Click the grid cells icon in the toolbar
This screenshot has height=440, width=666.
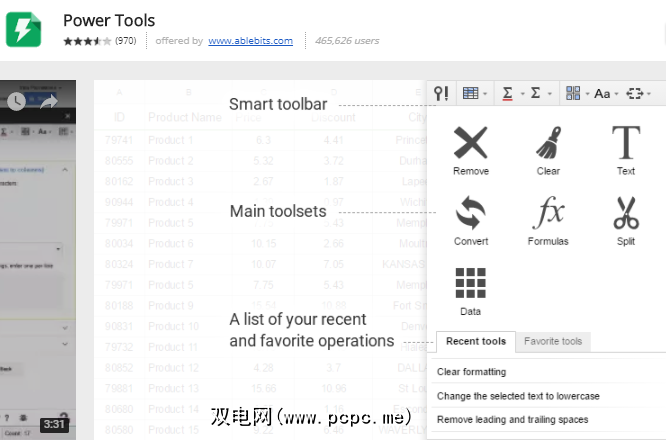pos(573,93)
